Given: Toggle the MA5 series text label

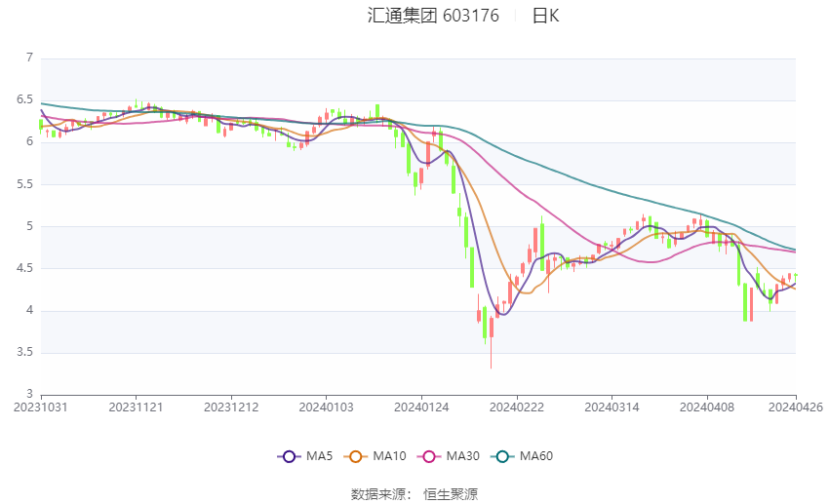Looking at the screenshot, I should pyautogui.click(x=319, y=456).
